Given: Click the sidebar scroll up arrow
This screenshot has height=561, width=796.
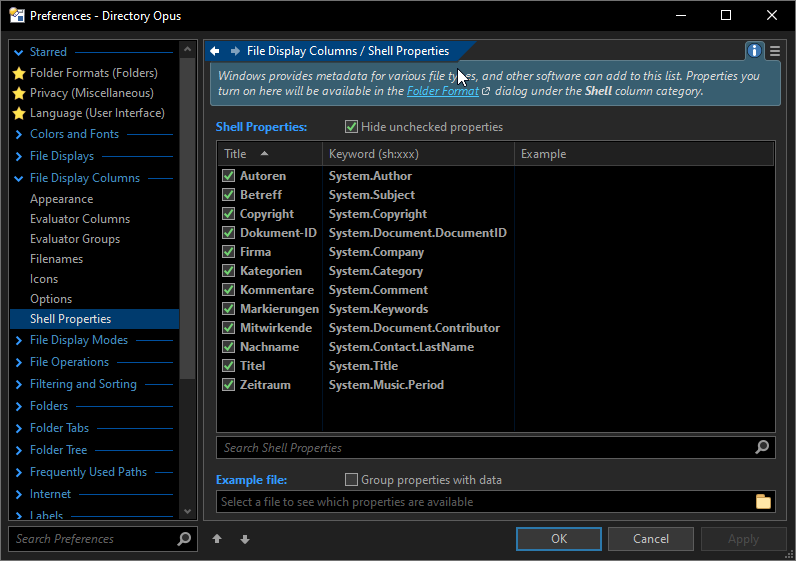Looking at the screenshot, I should pyautogui.click(x=187, y=49).
